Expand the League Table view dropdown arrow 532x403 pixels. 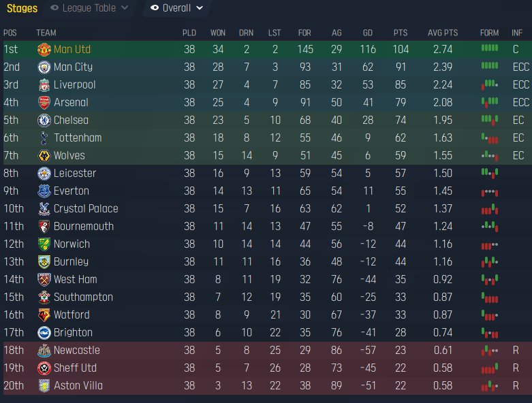(x=124, y=8)
